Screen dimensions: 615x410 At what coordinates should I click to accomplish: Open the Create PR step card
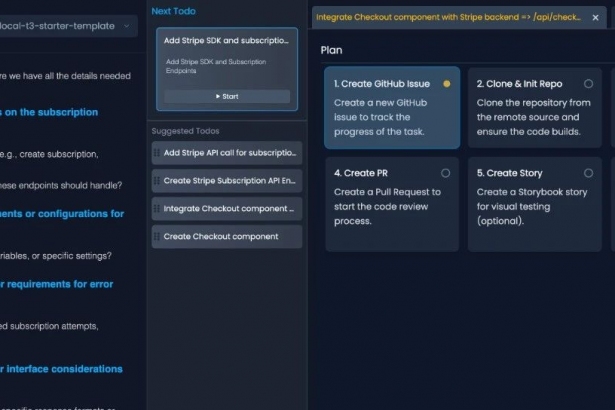pos(392,204)
